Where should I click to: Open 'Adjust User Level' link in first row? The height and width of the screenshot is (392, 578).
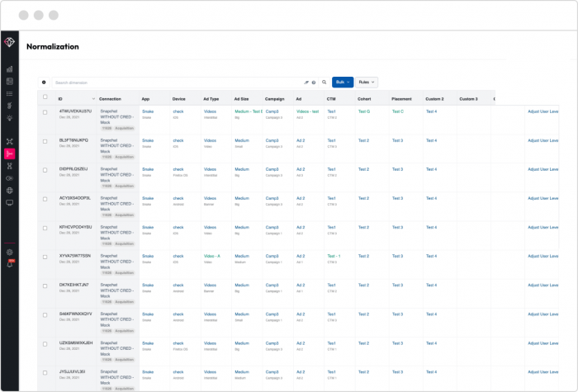click(543, 111)
